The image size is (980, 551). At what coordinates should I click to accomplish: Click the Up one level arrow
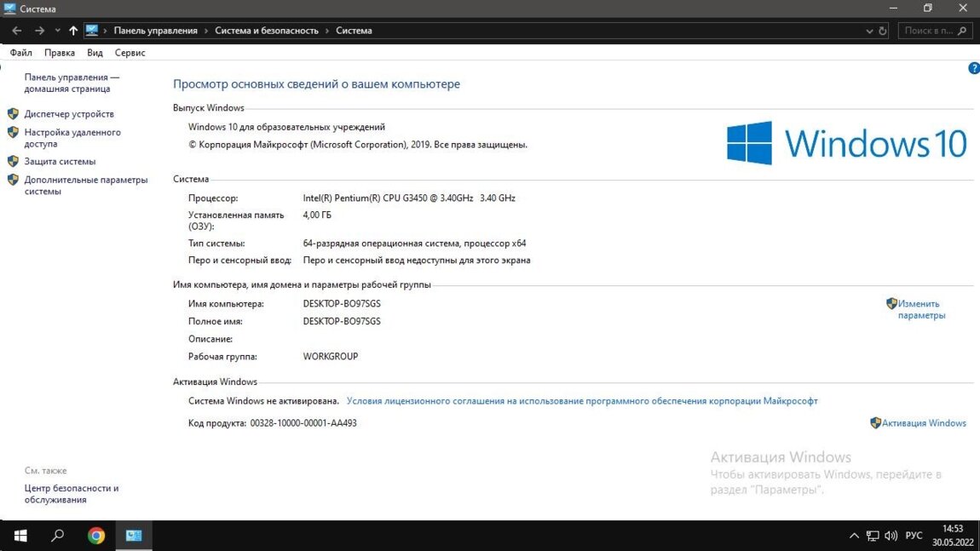[x=73, y=31]
